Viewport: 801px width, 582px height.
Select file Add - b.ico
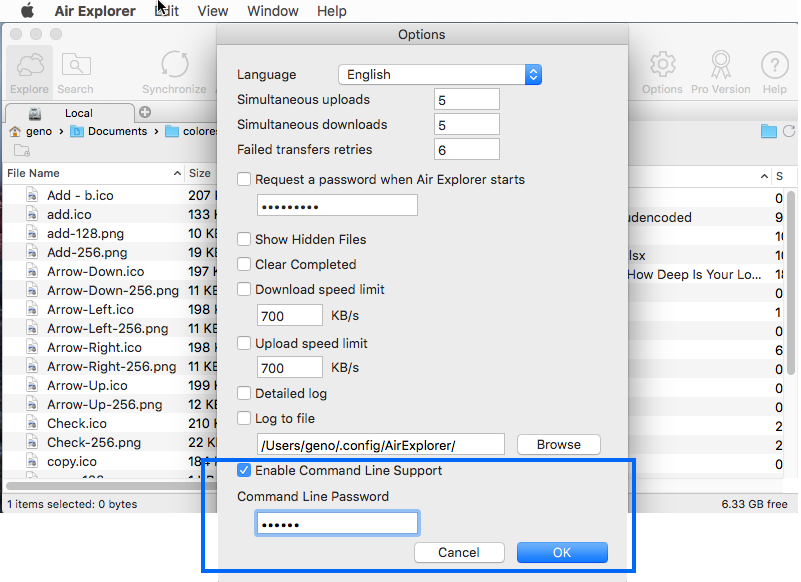(80, 195)
